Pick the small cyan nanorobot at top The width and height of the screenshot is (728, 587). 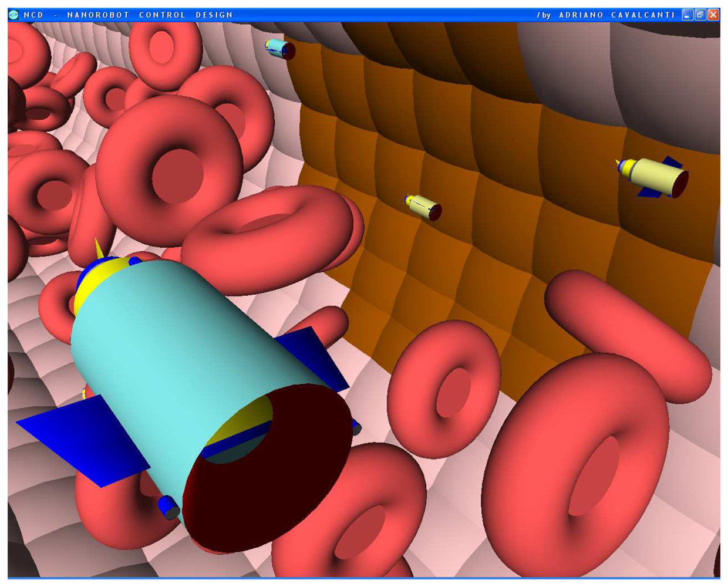(x=279, y=48)
